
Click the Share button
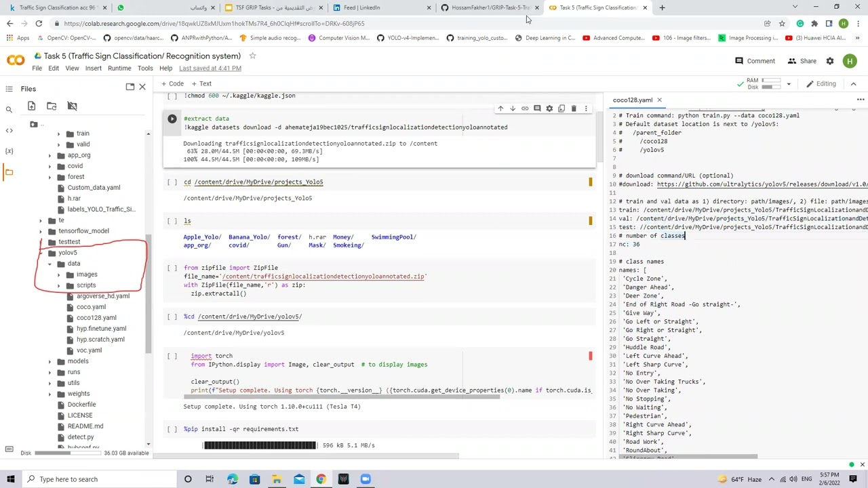point(802,61)
